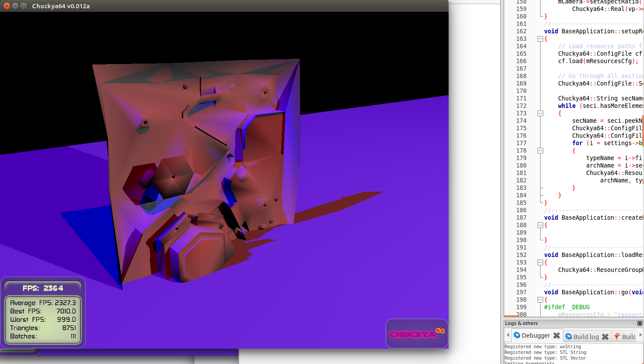The width and height of the screenshot is (644, 364).
Task: Open the Build log tab
Action: pos(586,336)
